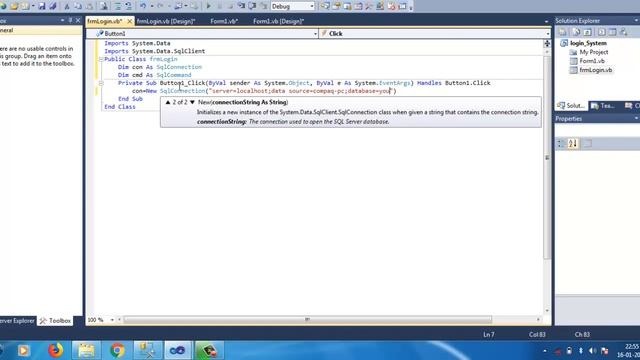Click View Designer icon in Solution Explorer

(612, 32)
